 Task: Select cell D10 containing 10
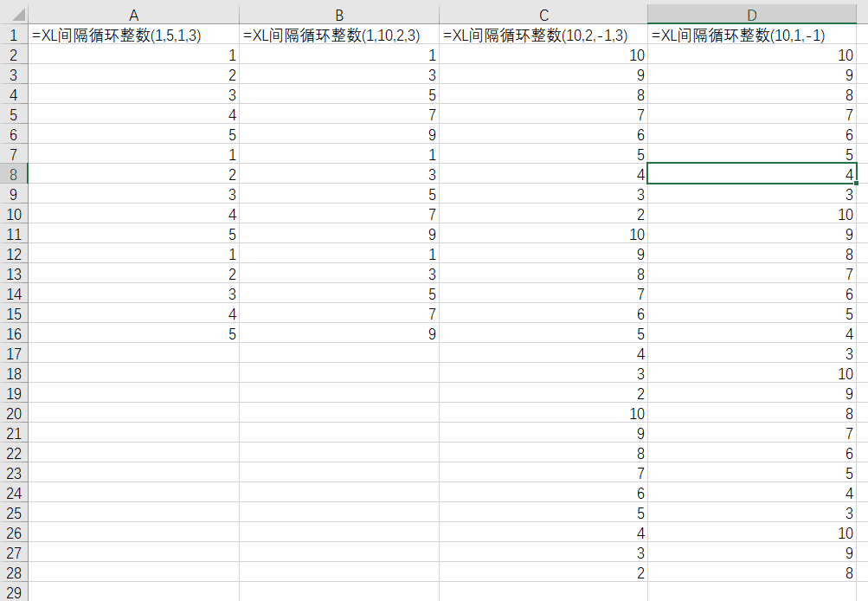pos(752,214)
